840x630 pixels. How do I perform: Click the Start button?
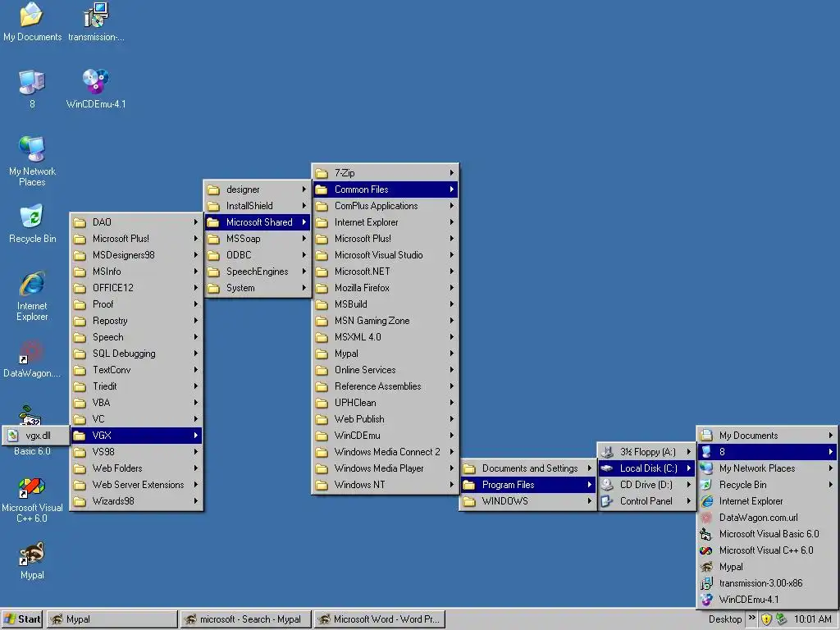pos(22,619)
